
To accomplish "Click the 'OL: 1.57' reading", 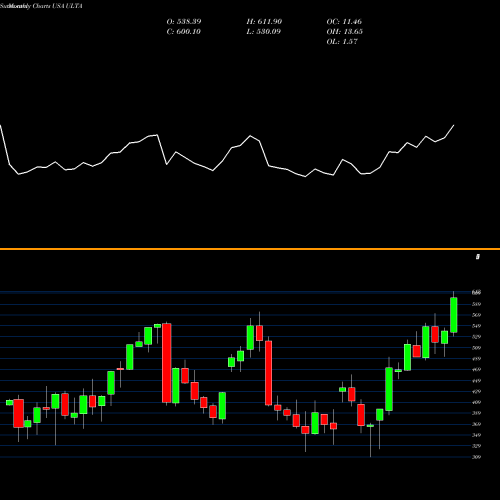I will pyautogui.click(x=342, y=42).
